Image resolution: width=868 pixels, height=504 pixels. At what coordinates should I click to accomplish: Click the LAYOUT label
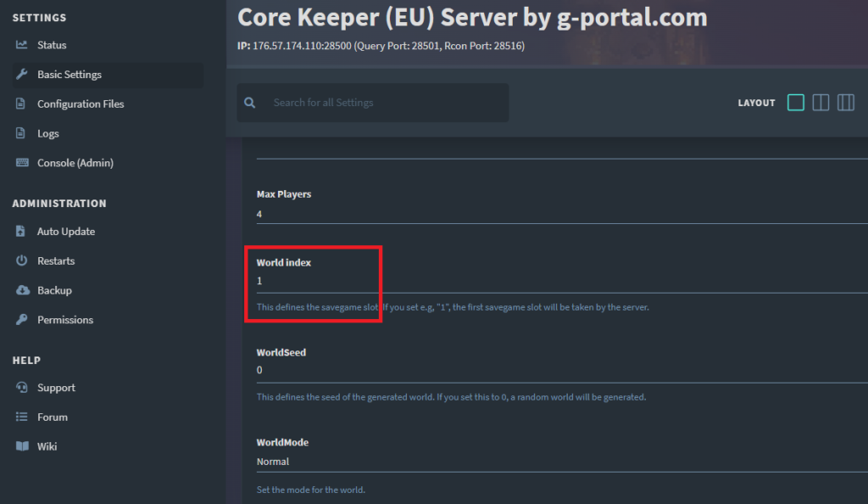pos(756,103)
